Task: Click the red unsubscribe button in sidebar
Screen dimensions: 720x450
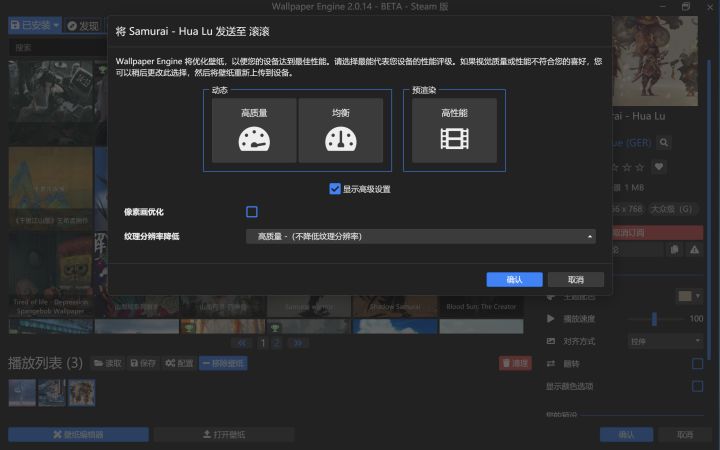Action: point(658,233)
